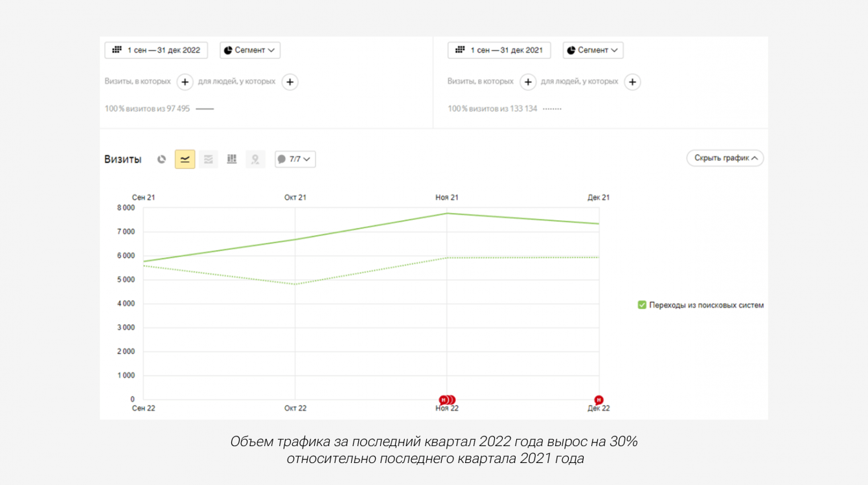This screenshot has width=868, height=485.
Task: Open the Сегмент dropdown for 2022
Action: click(x=250, y=51)
